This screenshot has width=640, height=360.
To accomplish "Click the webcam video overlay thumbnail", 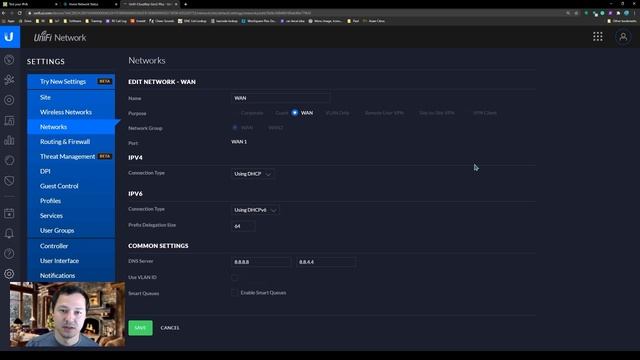I will coord(67,314).
